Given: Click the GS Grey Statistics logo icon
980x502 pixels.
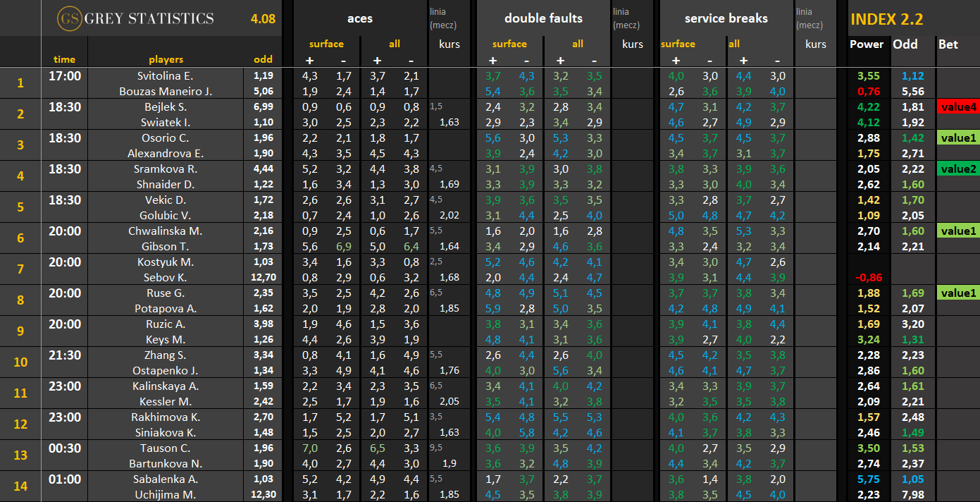Looking at the screenshot, I should [70, 18].
